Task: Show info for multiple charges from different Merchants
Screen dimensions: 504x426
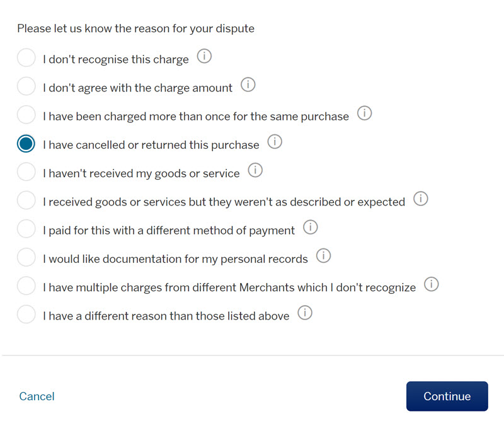Action: [x=431, y=284]
